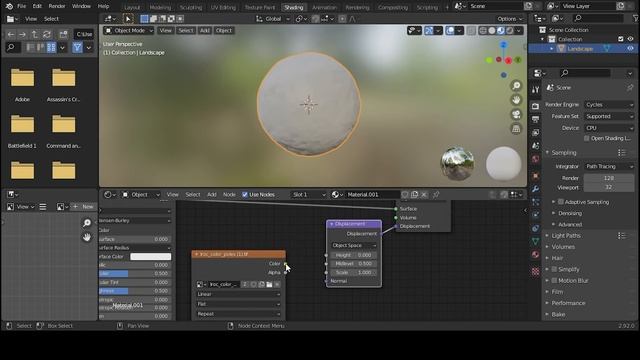Toggle Collection exclude checkbox in outliner

[621, 39]
